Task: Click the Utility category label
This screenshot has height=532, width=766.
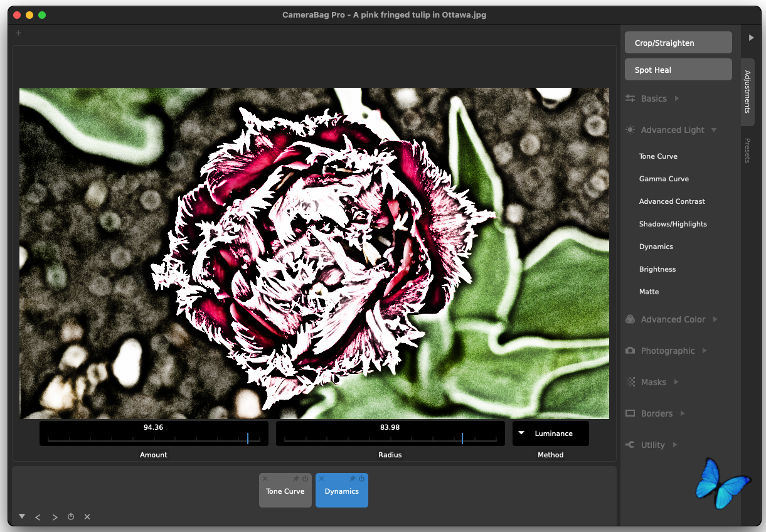Action: 653,445
